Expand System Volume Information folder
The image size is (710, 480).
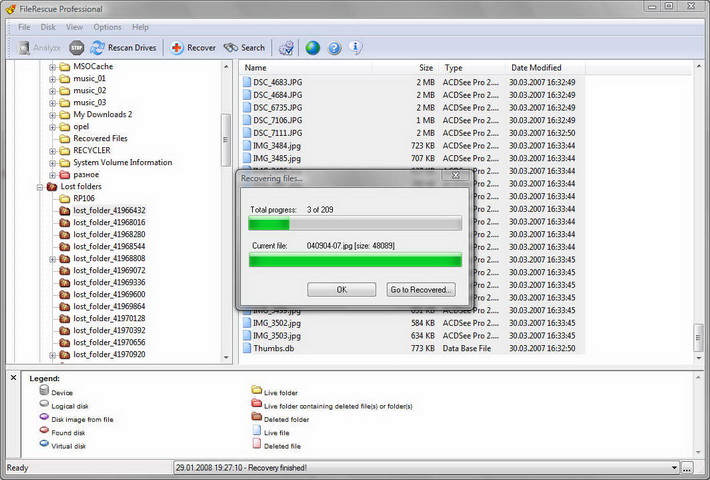click(x=53, y=163)
